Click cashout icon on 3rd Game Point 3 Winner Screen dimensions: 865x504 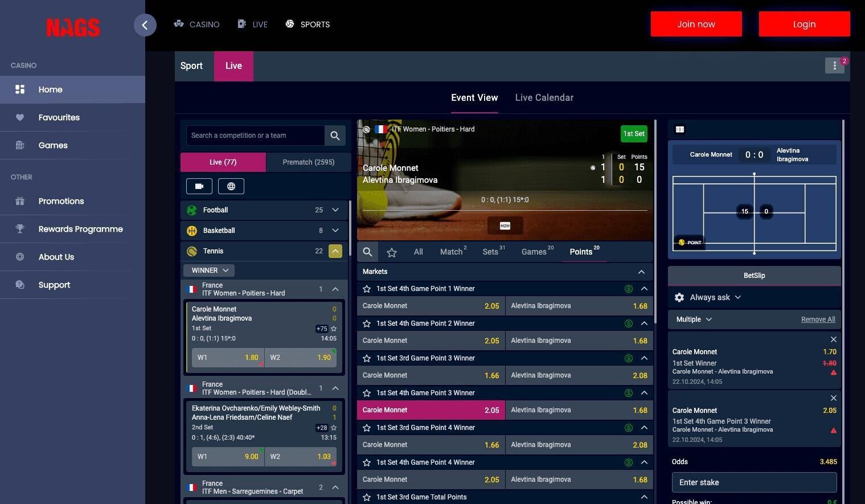click(x=629, y=358)
